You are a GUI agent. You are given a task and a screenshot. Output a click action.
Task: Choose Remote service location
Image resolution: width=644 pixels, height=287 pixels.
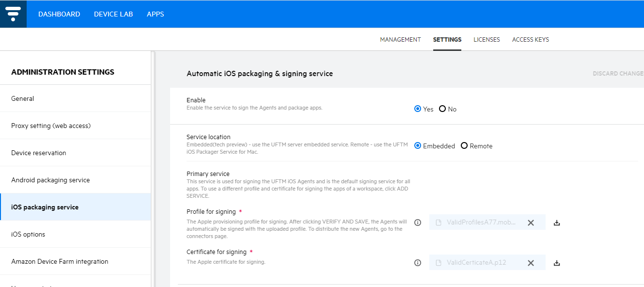[x=464, y=146]
